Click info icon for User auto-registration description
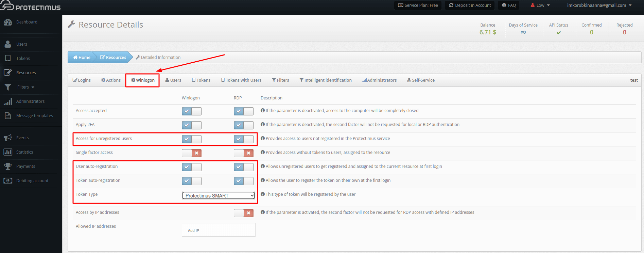 [x=263, y=166]
